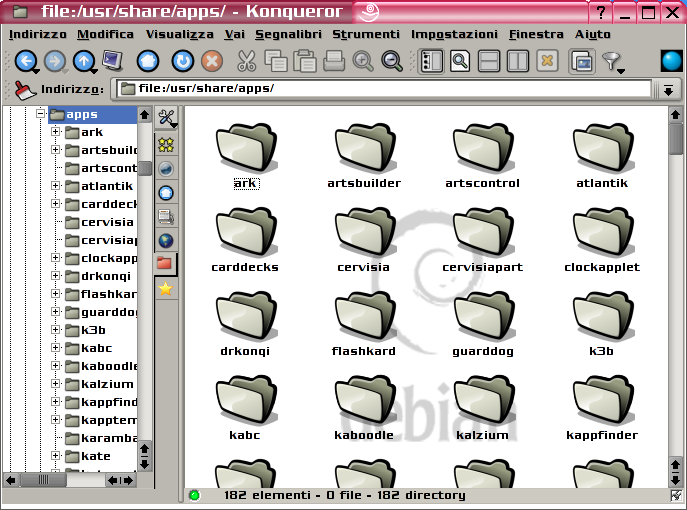Go back with the Back arrow icon
The image size is (687, 510).
click(26, 61)
